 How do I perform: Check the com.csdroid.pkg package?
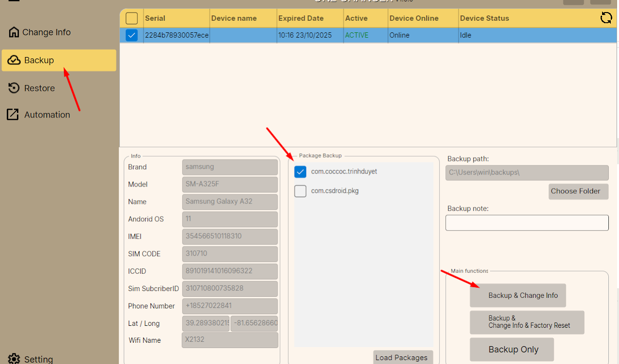coord(300,191)
